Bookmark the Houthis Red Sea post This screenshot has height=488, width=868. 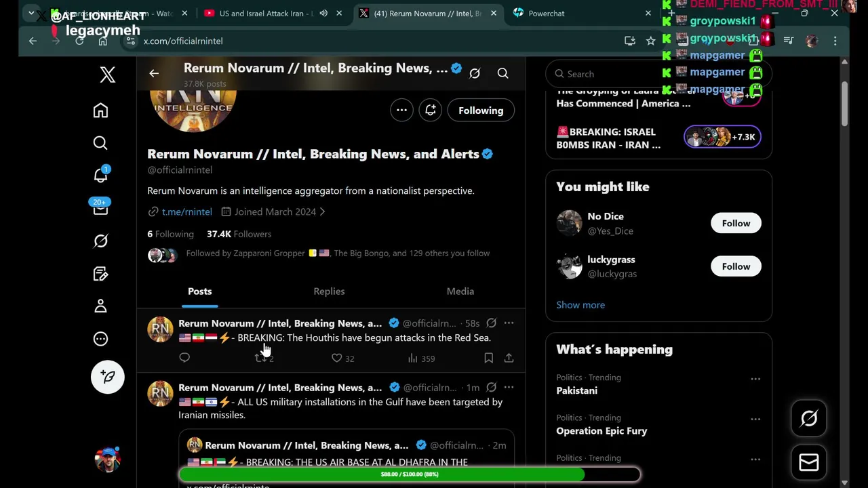488,358
